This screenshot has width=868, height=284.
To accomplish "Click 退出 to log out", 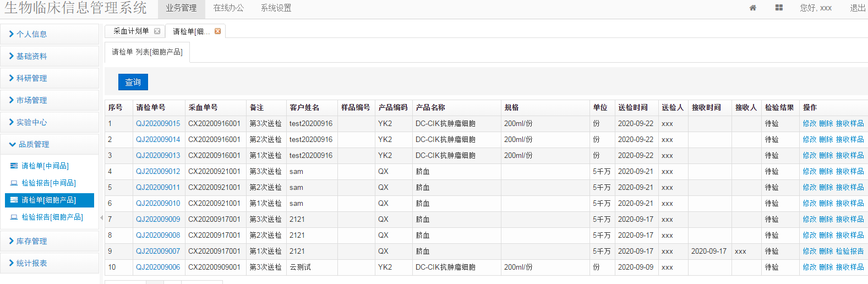I will click(858, 8).
